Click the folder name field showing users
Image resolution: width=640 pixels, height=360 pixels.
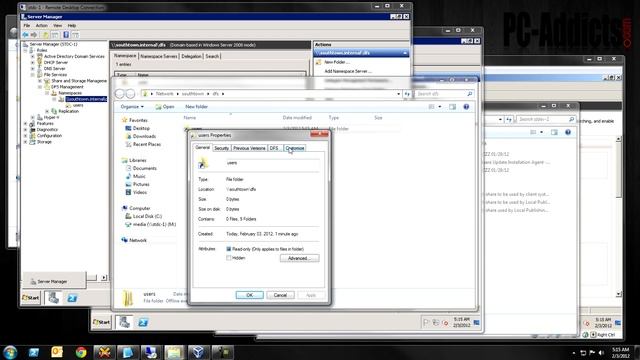(x=272, y=163)
